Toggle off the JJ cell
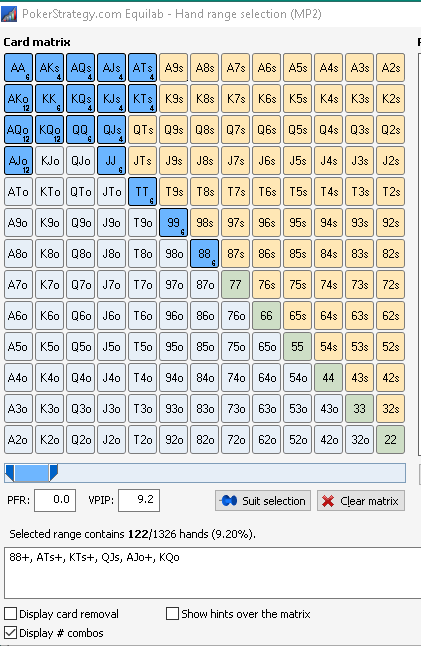 [112, 161]
